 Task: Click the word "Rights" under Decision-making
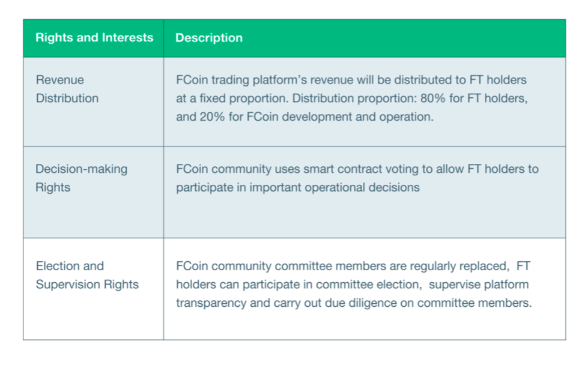click(x=53, y=187)
